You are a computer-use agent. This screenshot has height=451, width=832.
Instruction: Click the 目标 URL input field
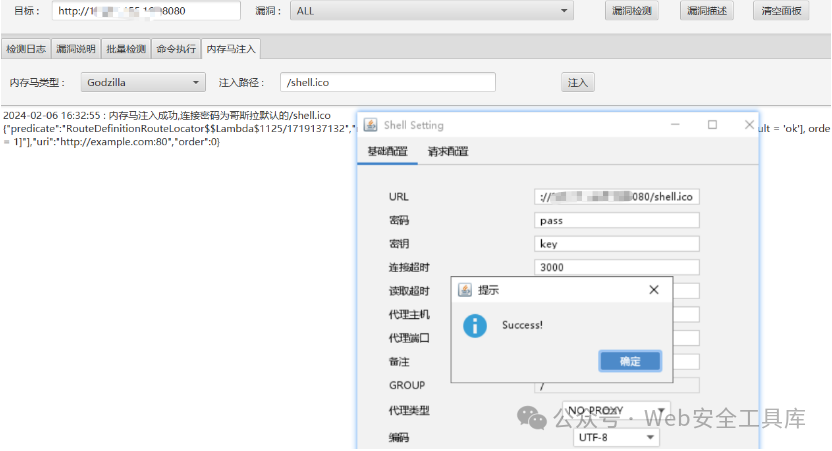[x=146, y=11]
